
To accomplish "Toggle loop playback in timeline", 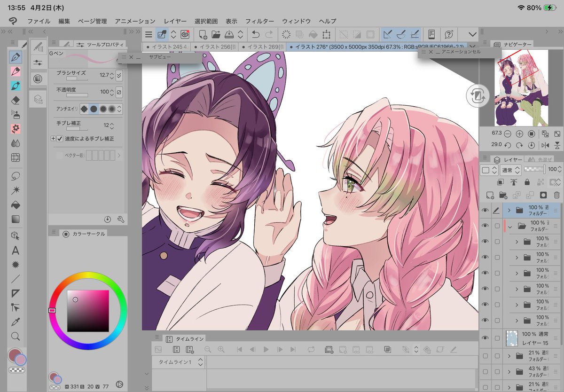I will [311, 350].
